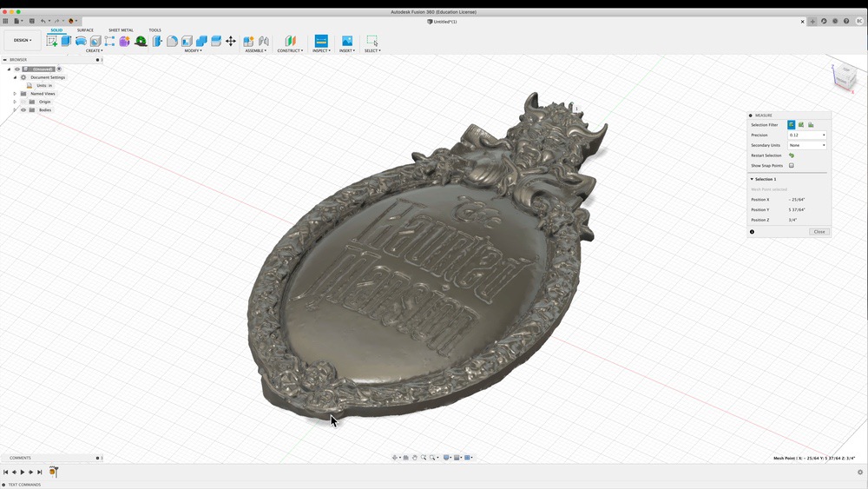The width and height of the screenshot is (868, 489).
Task: Open the Precision dropdown
Action: pos(807,135)
